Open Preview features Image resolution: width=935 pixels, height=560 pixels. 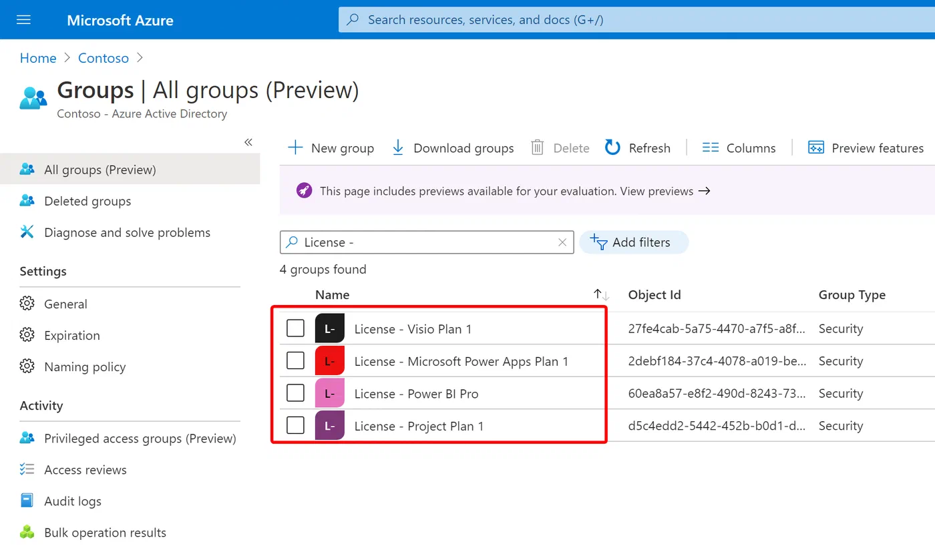pos(866,148)
